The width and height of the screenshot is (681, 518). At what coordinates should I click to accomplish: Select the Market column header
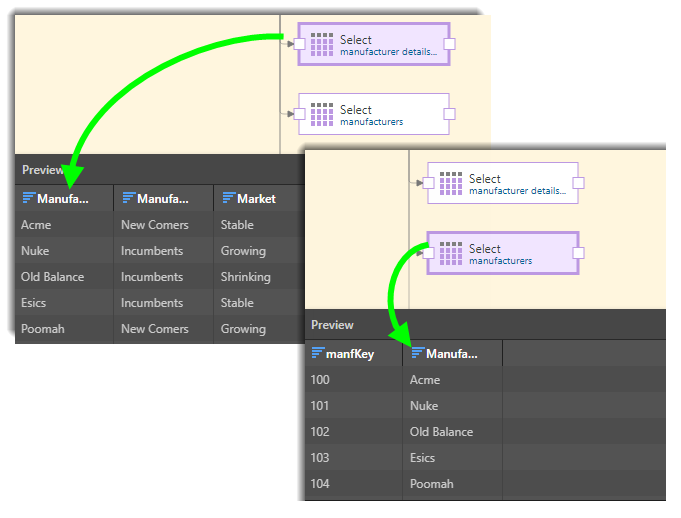coord(256,199)
